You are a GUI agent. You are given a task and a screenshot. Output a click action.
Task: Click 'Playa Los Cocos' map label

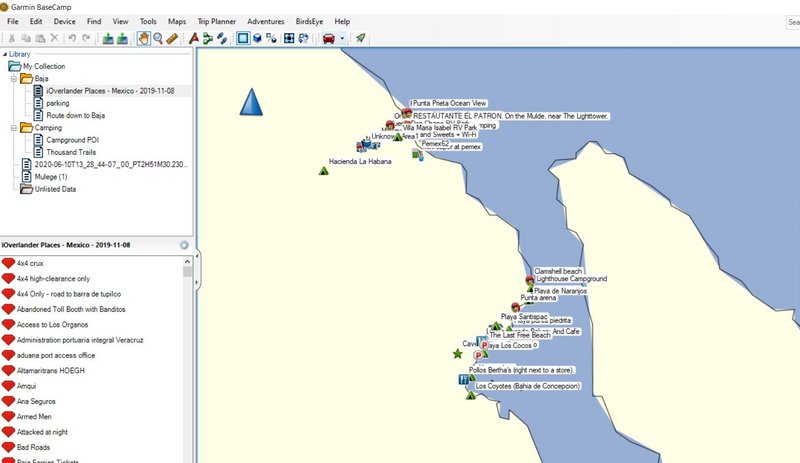click(510, 346)
